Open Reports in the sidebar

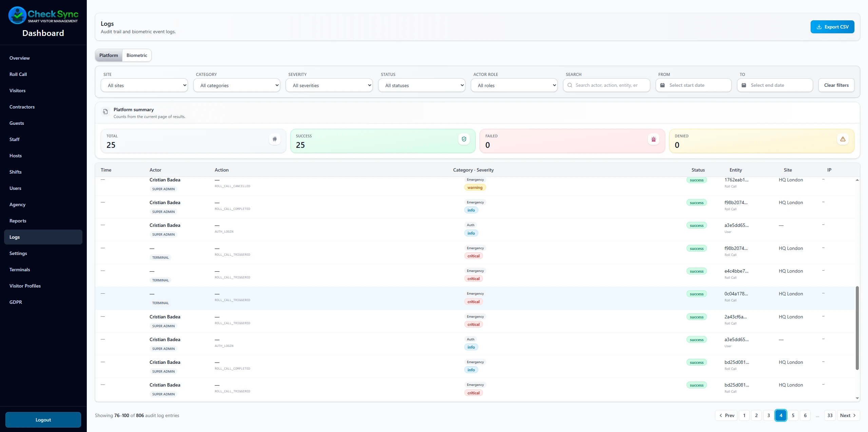(x=43, y=221)
